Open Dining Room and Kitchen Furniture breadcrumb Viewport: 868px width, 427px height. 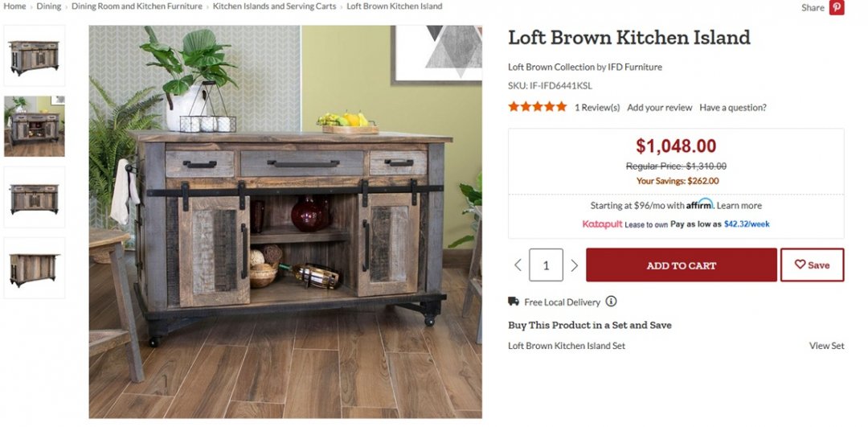137,6
